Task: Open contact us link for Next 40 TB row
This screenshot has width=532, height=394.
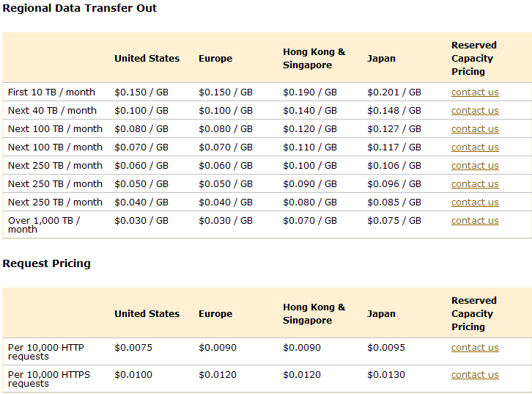Action: point(475,110)
